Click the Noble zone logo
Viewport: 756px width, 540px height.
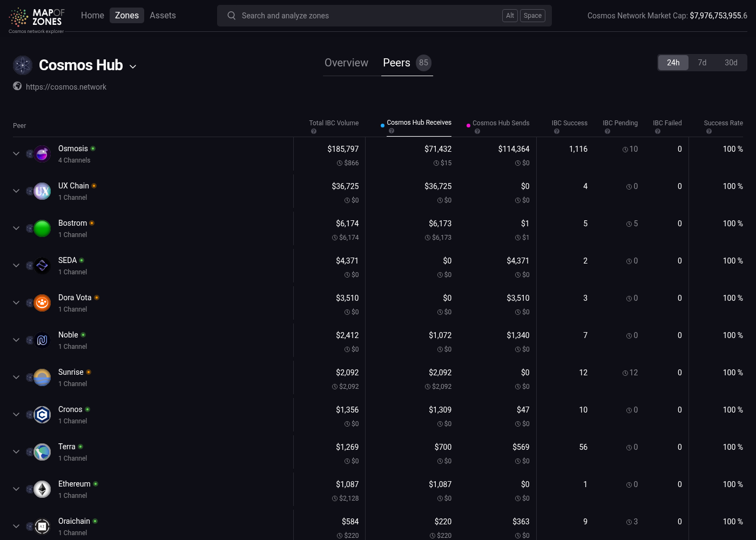click(42, 340)
